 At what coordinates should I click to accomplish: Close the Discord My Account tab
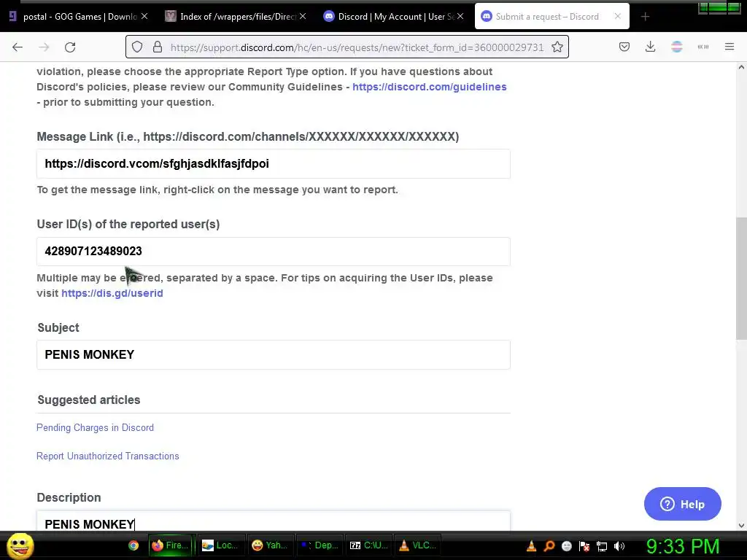click(x=460, y=16)
